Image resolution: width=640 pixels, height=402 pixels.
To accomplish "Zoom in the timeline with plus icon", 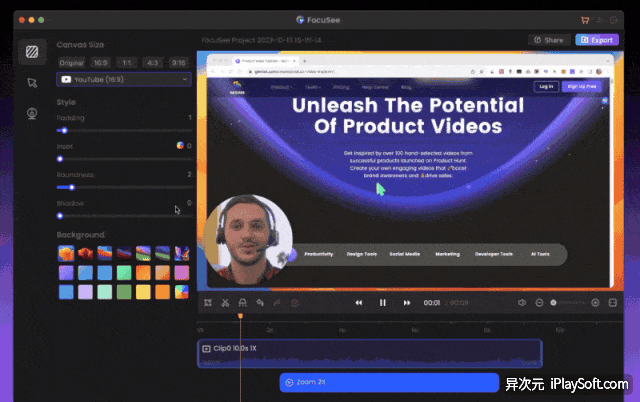I will click(596, 303).
